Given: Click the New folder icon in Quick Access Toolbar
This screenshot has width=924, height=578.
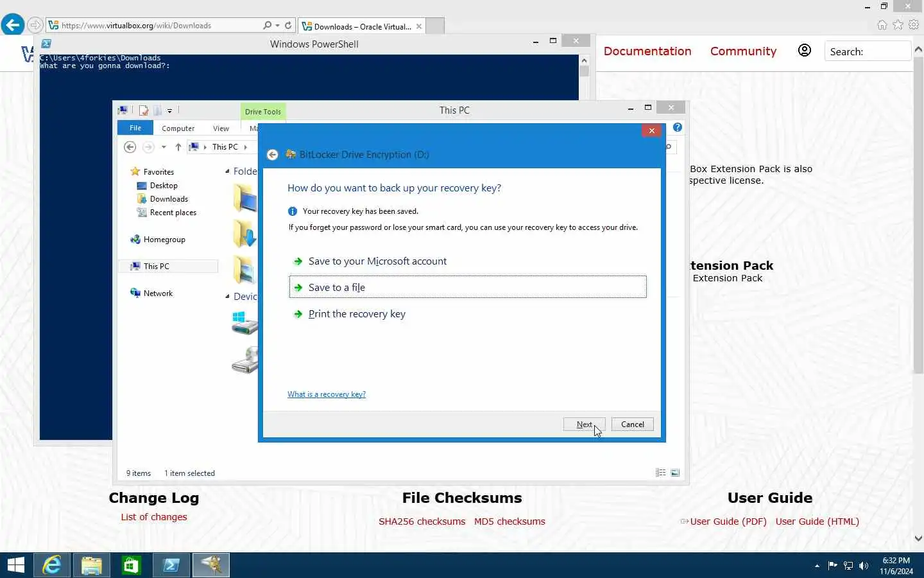Looking at the screenshot, I should pos(157,110).
